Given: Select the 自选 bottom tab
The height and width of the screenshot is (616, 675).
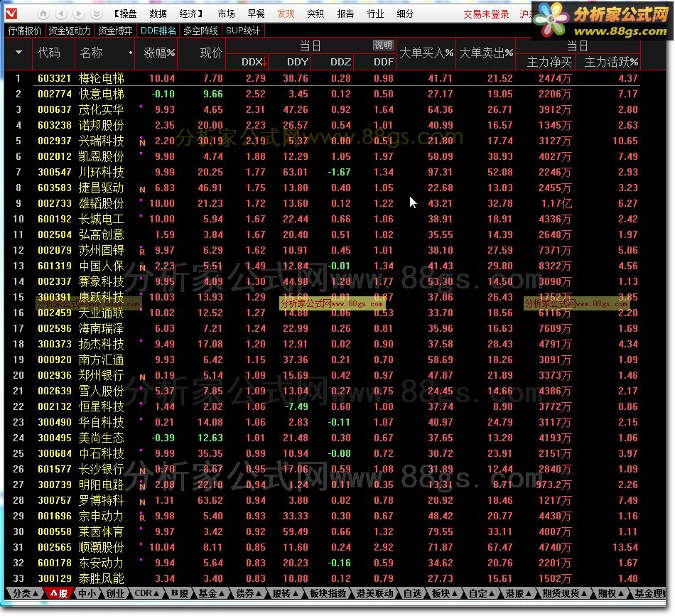Looking at the screenshot, I should [x=413, y=593].
